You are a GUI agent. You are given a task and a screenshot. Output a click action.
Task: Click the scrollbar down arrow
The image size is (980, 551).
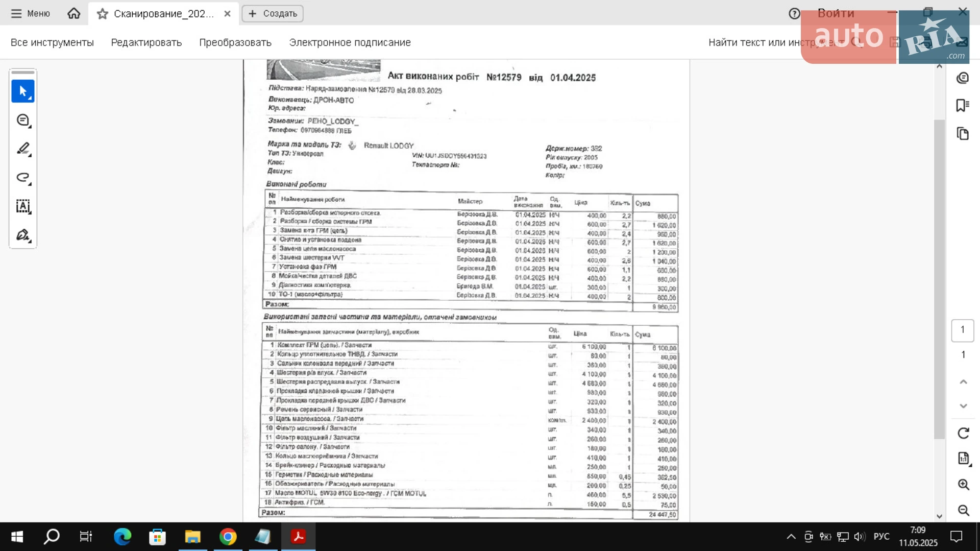click(939, 516)
